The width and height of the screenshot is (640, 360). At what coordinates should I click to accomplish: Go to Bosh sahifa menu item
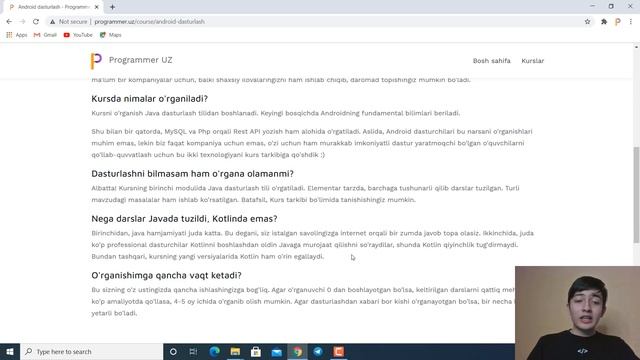(x=491, y=61)
